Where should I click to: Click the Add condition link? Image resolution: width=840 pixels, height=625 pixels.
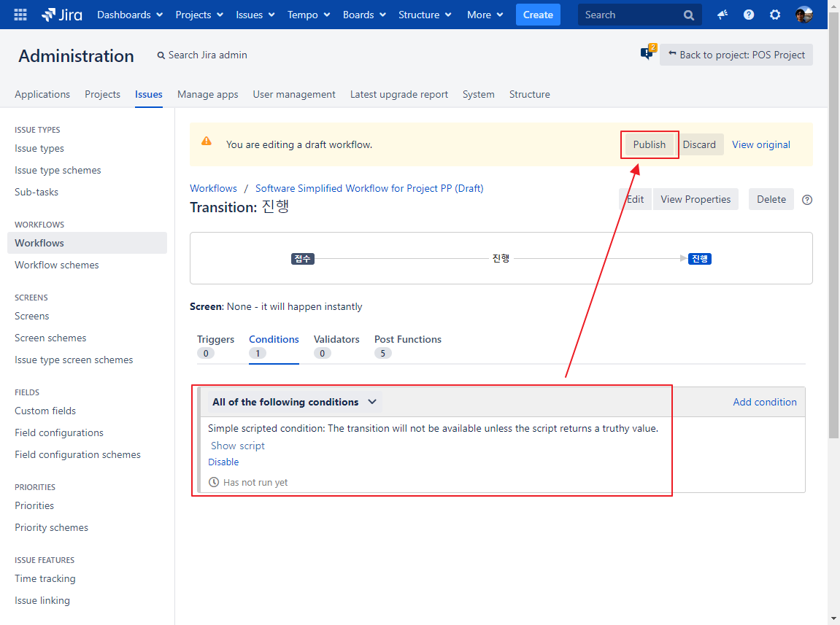(764, 402)
